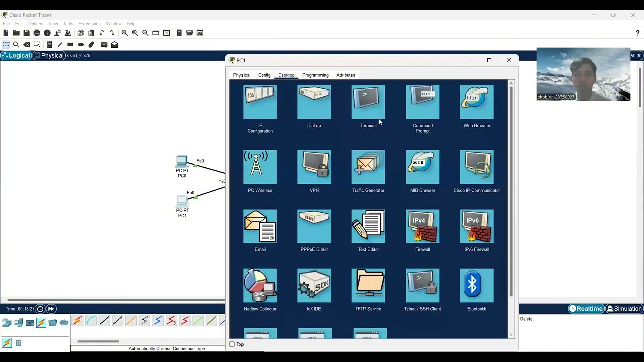Screen dimensions: 644x362
Task: Select the Desktop tab of PC1
Action: pyautogui.click(x=286, y=75)
